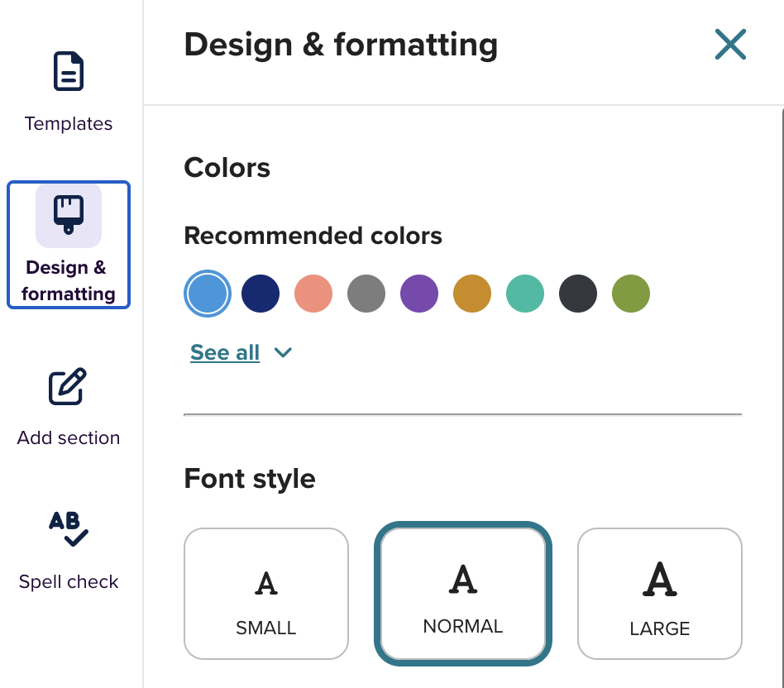This screenshot has width=784, height=688.
Task: Choose the olive green color
Action: coord(631,294)
